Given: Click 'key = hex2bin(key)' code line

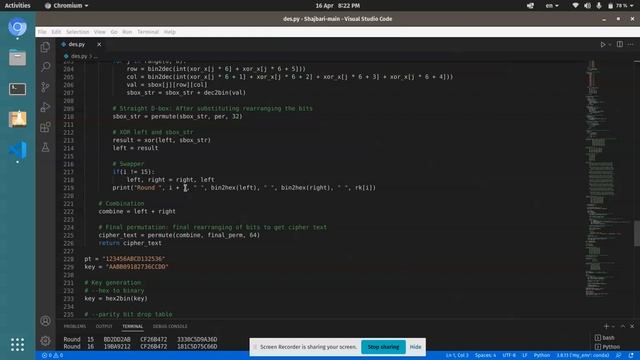Looking at the screenshot, I should pos(116,299).
